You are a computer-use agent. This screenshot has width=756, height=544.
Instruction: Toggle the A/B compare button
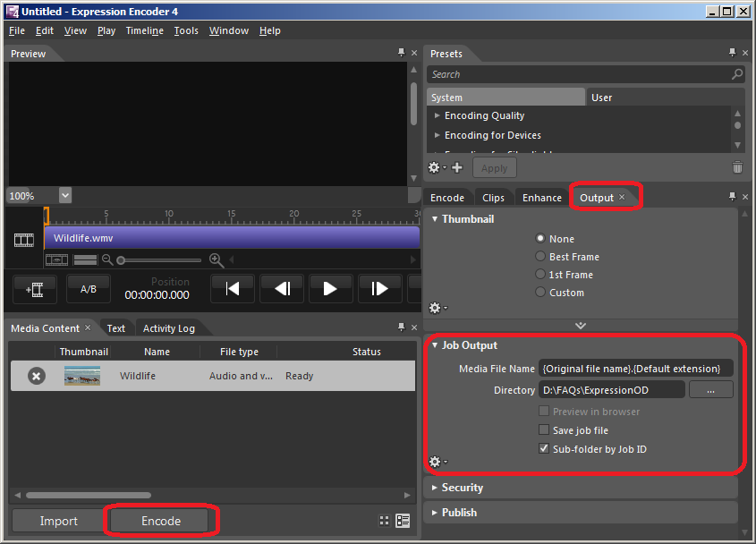89,289
